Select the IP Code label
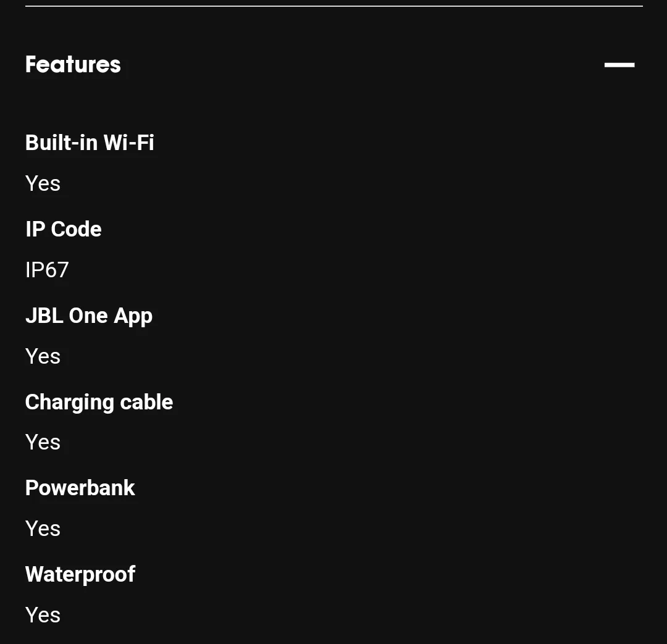This screenshot has height=644, width=667. 64,229
